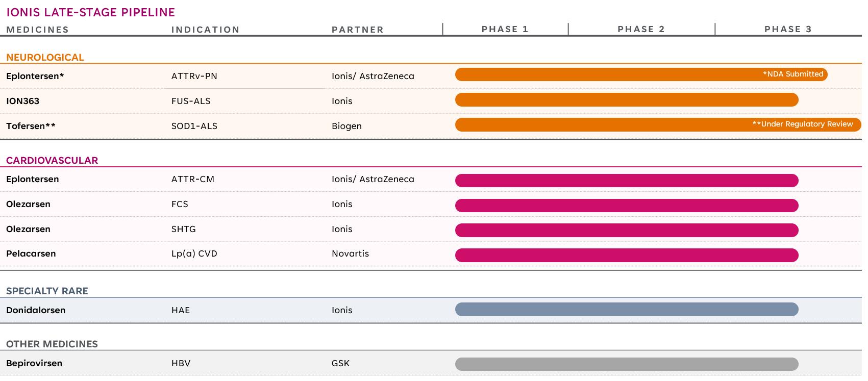868x381 pixels.
Task: Click the Tofersen medicine name
Action: coord(31,126)
